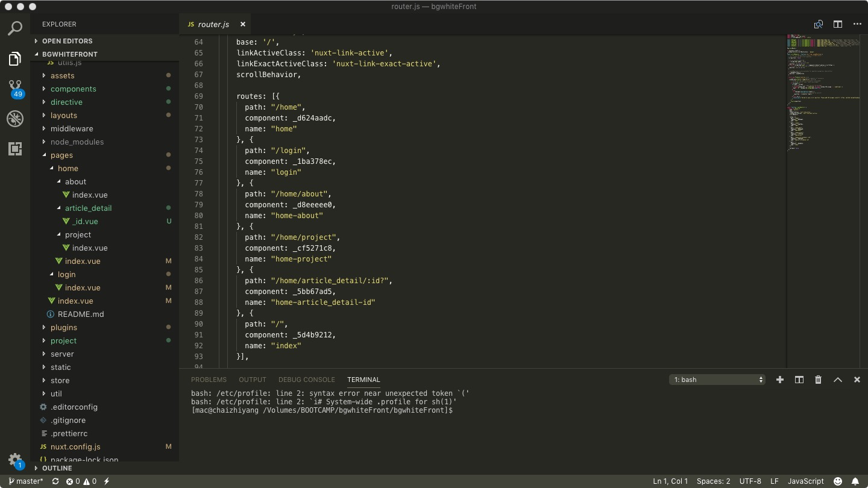This screenshot has width=868, height=488.
Task: Switch to the OUTPUT tab
Action: 253,380
